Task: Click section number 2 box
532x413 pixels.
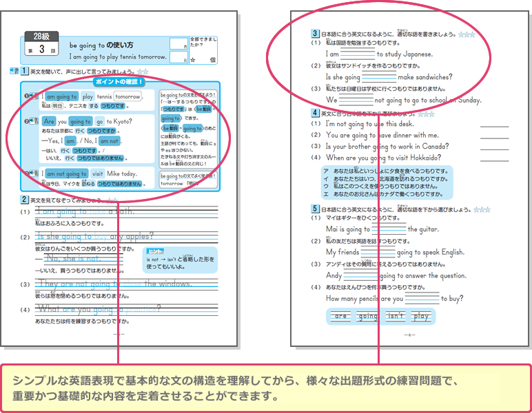Action: click(23, 199)
